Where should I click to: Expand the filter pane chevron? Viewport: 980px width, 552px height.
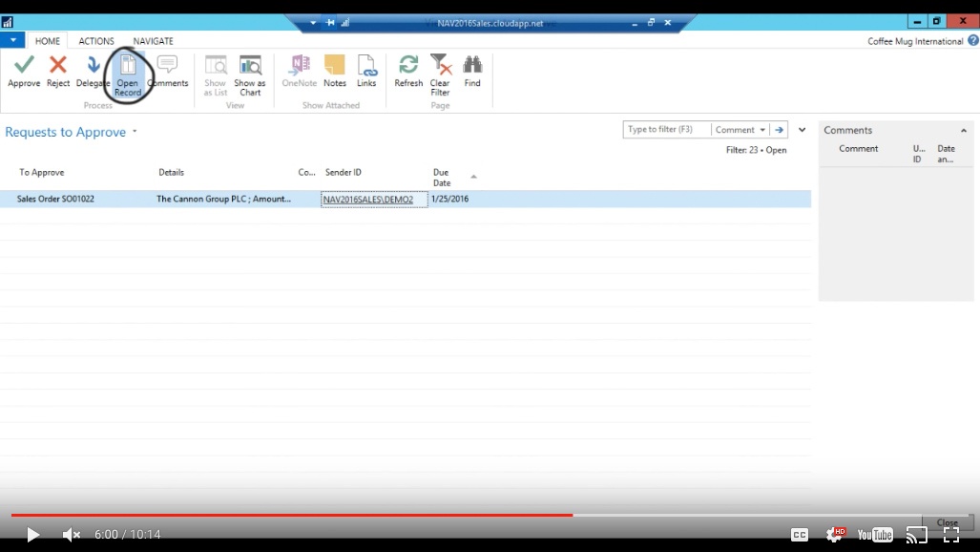(x=802, y=130)
